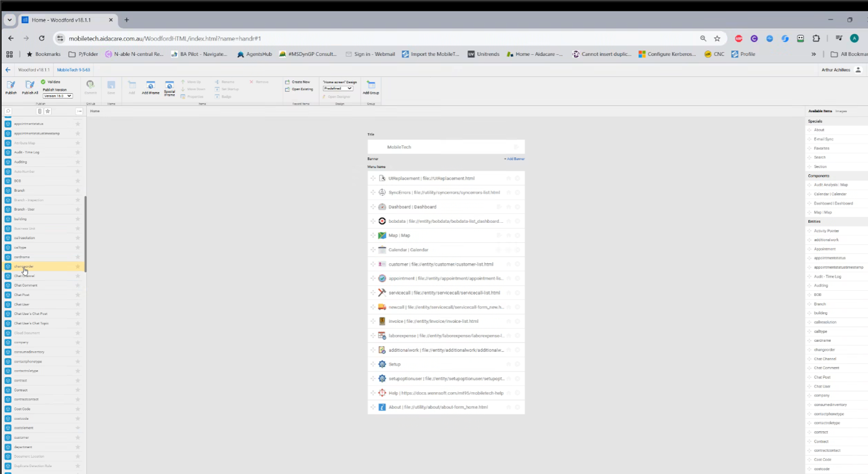Click the Add IFrame icon
The image size is (868, 474).
coord(150,85)
